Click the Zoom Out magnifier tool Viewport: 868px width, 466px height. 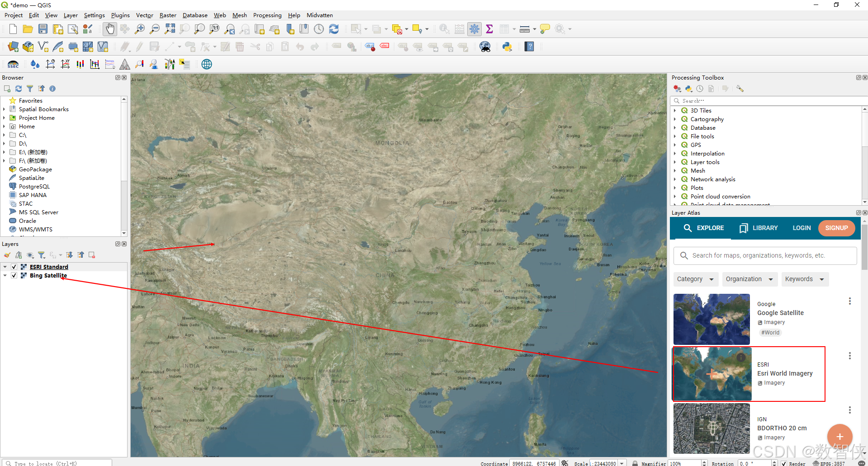[155, 29]
